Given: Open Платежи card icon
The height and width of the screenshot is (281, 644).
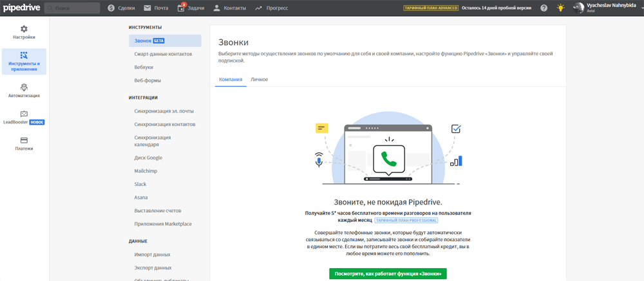Looking at the screenshot, I should [x=24, y=140].
